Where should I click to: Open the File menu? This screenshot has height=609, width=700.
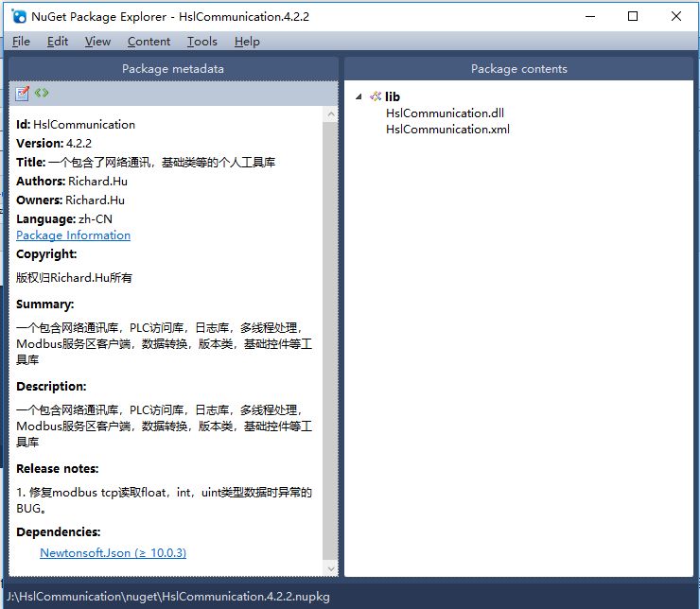21,42
